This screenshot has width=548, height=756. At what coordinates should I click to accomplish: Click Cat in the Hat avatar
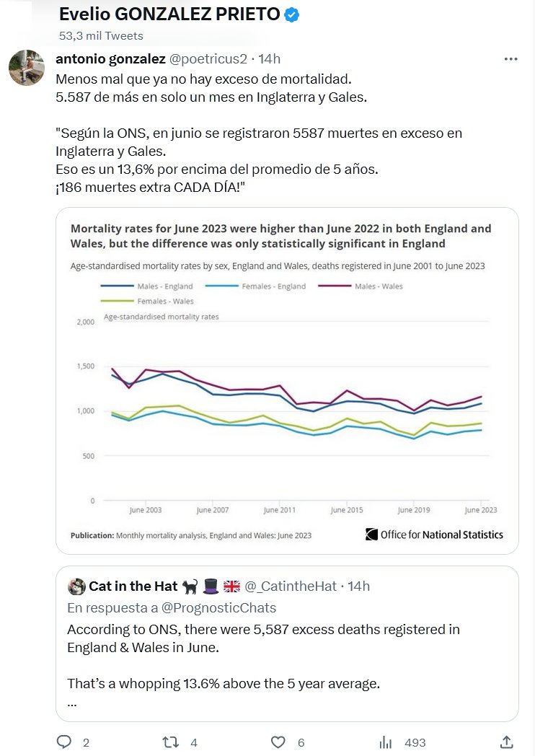(76, 586)
